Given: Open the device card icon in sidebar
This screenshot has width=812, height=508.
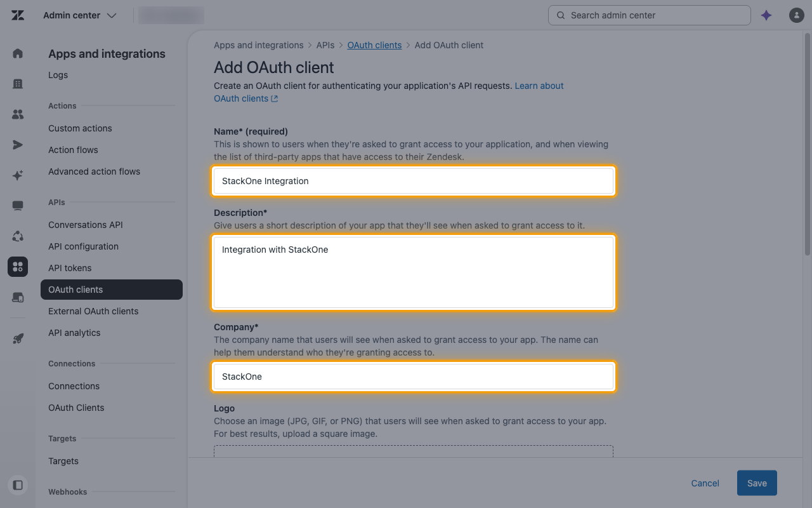Looking at the screenshot, I should [x=18, y=297].
